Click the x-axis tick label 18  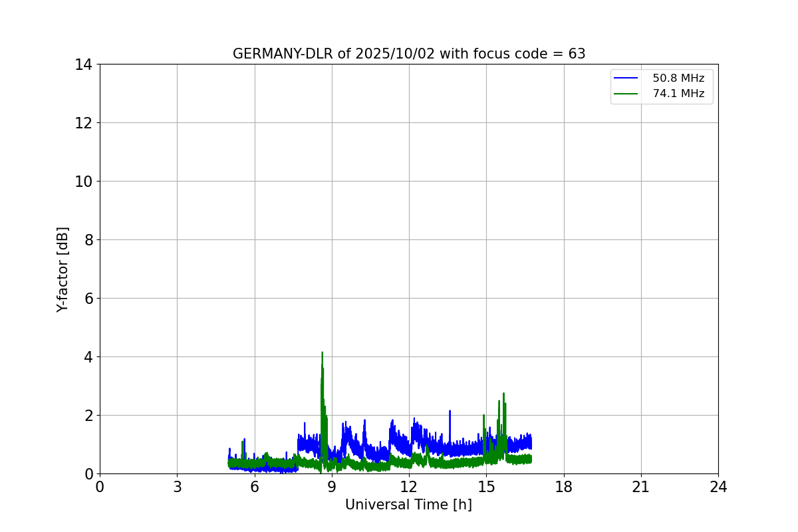pos(564,487)
